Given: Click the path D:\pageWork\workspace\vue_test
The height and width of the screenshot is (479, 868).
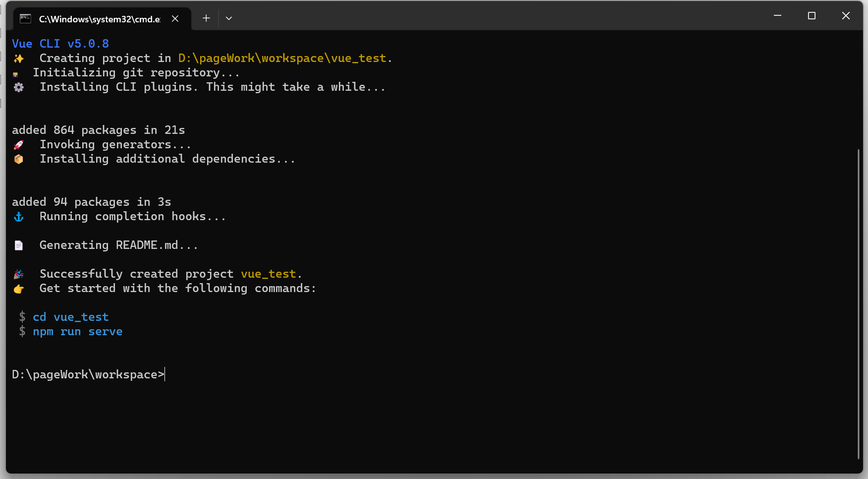Looking at the screenshot, I should click(x=282, y=58).
